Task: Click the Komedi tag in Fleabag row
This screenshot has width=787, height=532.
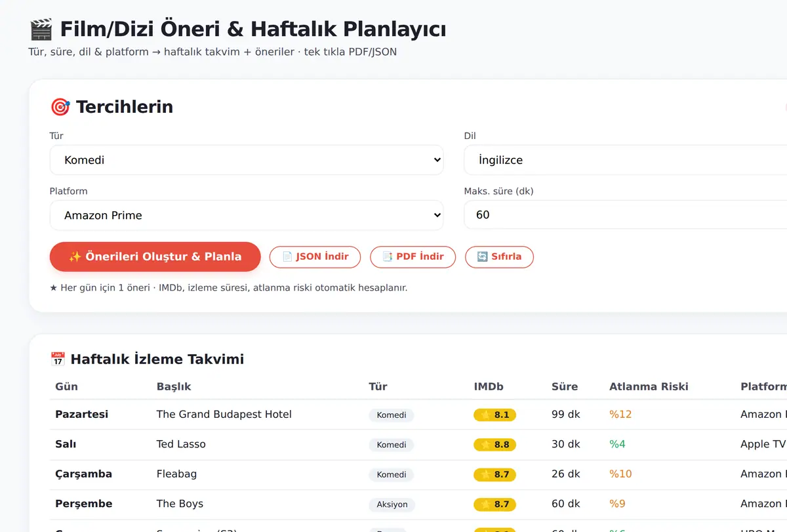Action: [392, 474]
